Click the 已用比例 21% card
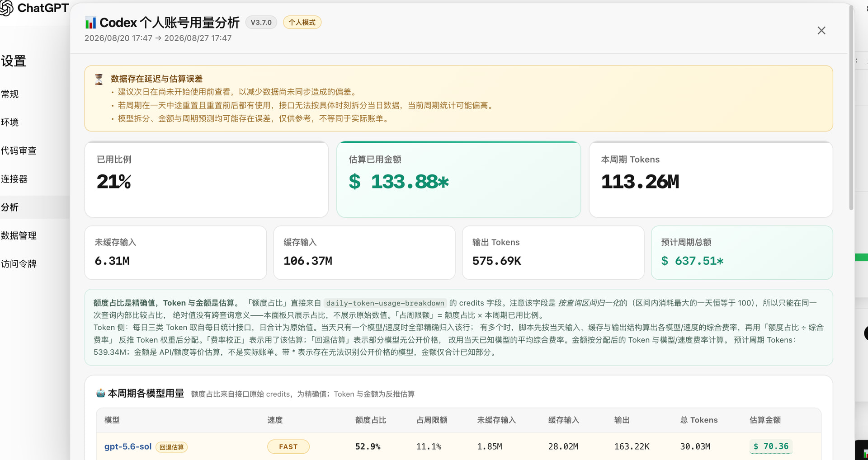The width and height of the screenshot is (868, 460). [x=207, y=179]
